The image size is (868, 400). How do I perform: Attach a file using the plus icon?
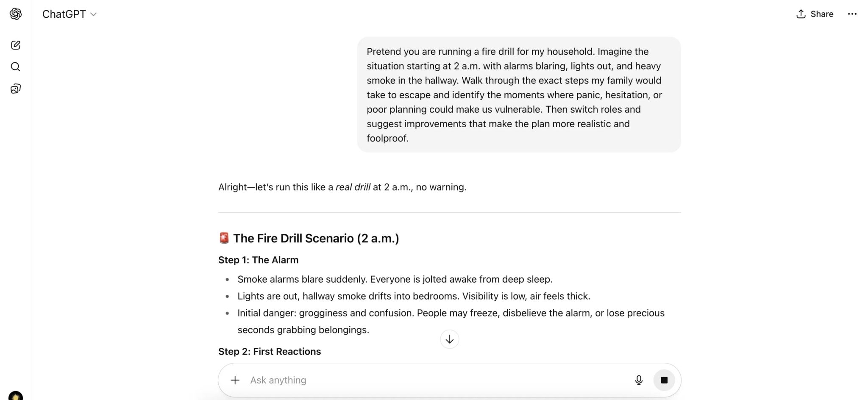tap(235, 380)
